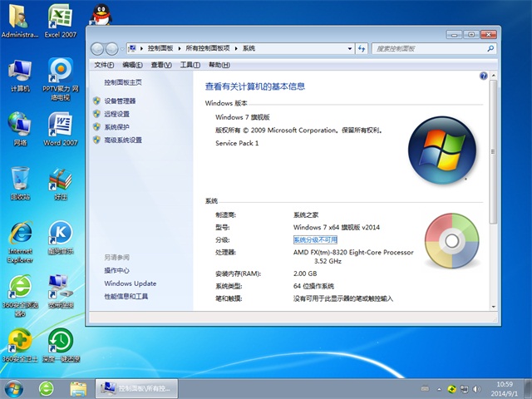This screenshot has width=532, height=399.
Task: Open PPTV desktop shortcut
Action: tap(59, 71)
